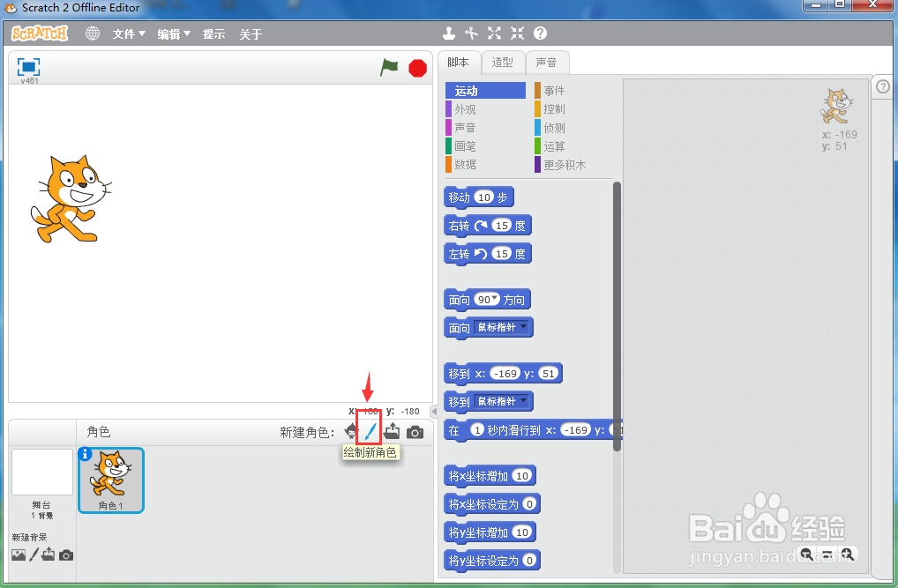The image size is (898, 588).
Task: Select the Shrink sprite tool
Action: coord(517,33)
